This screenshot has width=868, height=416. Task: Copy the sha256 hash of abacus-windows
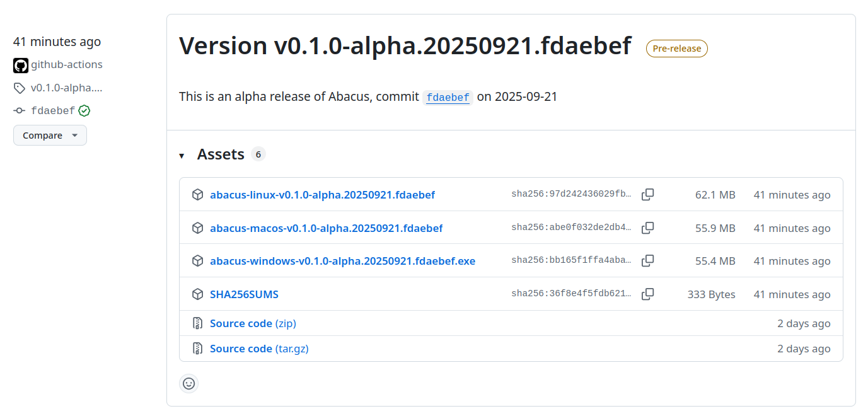647,260
